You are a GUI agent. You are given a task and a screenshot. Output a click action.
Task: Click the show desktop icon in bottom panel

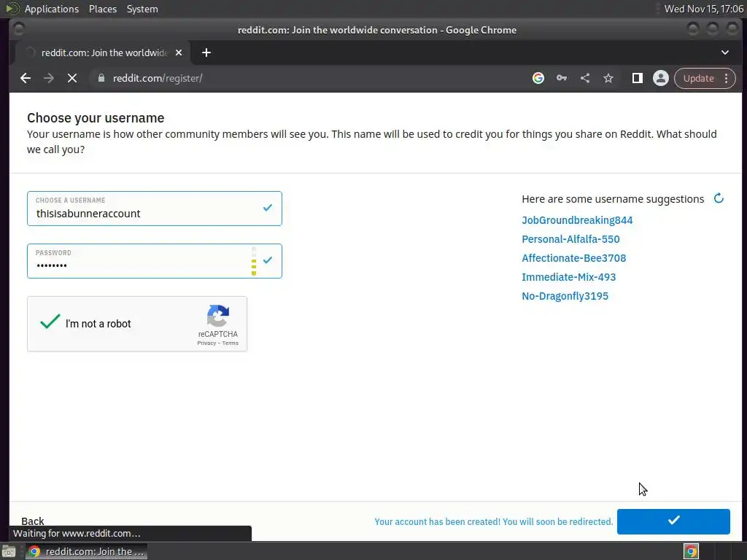tap(8, 551)
